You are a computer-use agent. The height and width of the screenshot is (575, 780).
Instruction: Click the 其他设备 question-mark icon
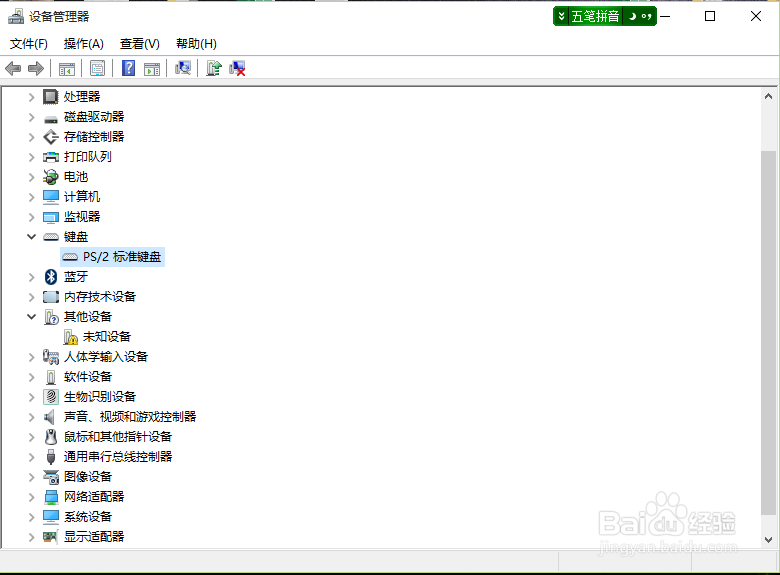51,317
